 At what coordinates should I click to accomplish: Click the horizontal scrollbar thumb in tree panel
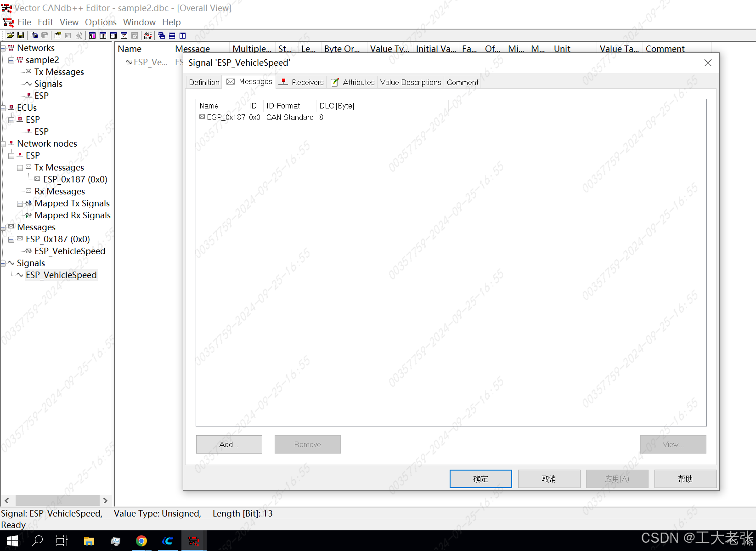point(57,500)
